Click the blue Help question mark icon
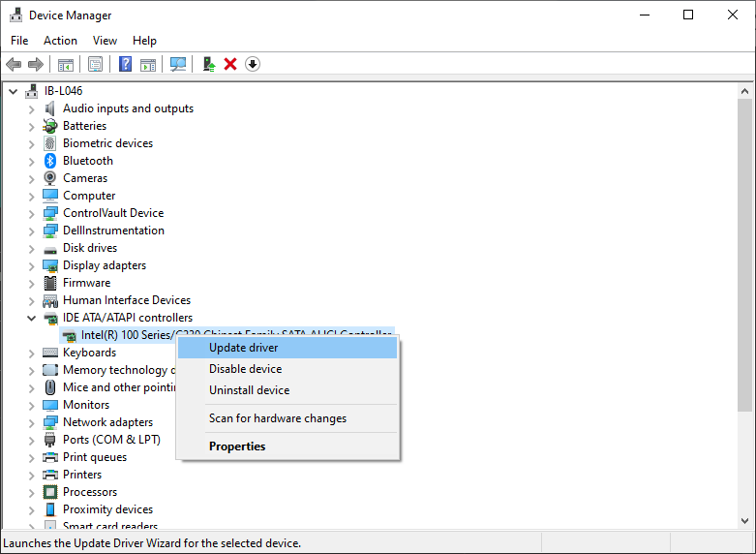This screenshot has width=756, height=554. [x=126, y=64]
